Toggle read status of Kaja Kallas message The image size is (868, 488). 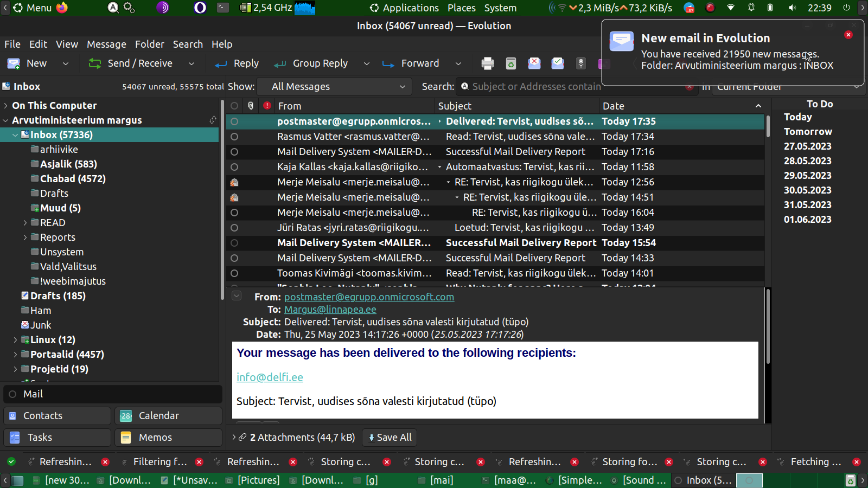234,167
